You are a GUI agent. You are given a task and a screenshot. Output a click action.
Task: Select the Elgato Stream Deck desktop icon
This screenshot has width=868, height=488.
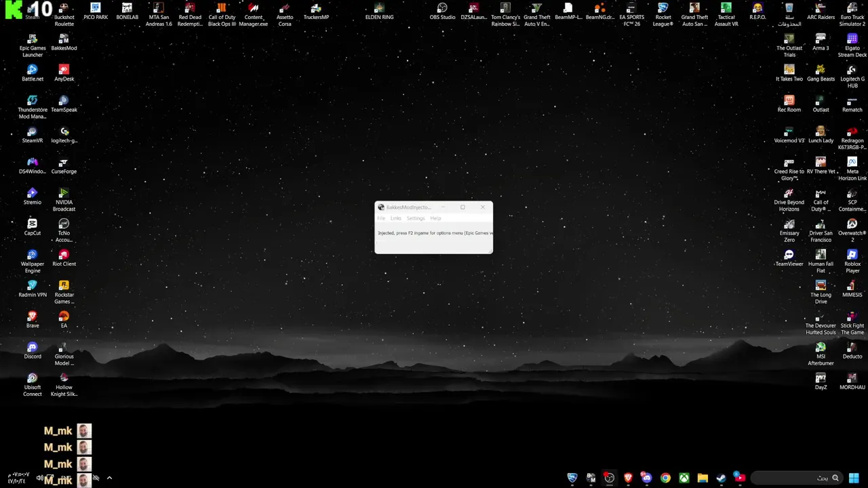coord(852,46)
